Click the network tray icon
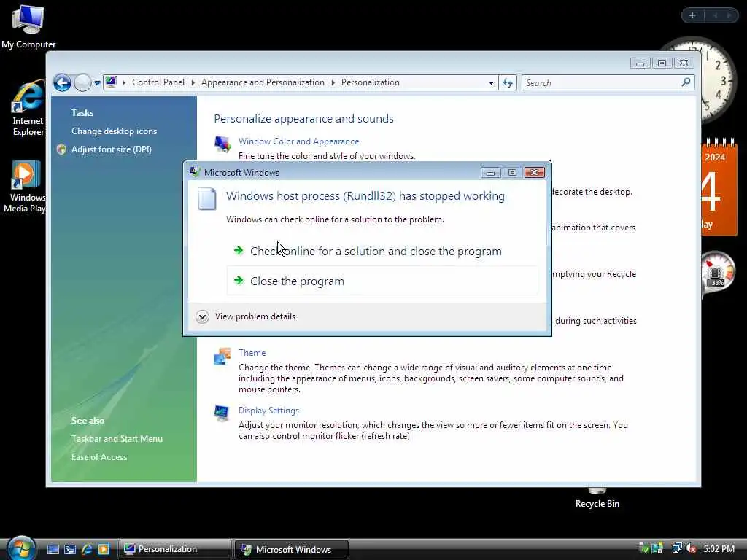 (677, 548)
